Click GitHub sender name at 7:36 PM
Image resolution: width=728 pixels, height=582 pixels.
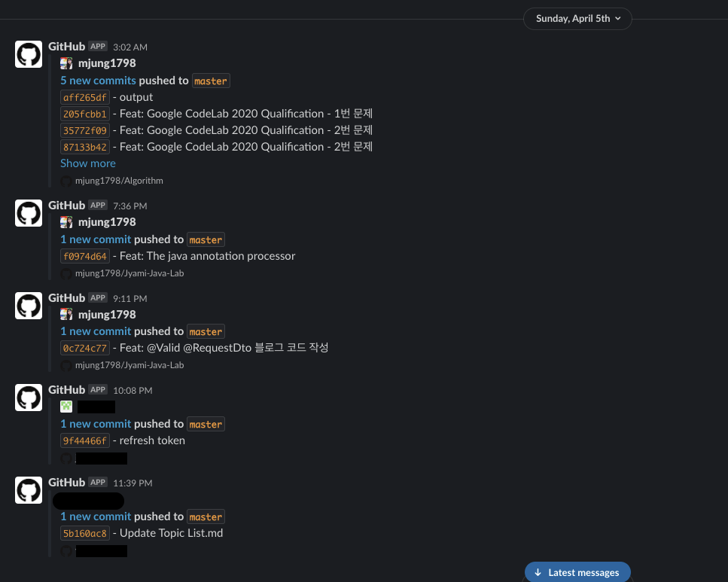click(x=66, y=206)
